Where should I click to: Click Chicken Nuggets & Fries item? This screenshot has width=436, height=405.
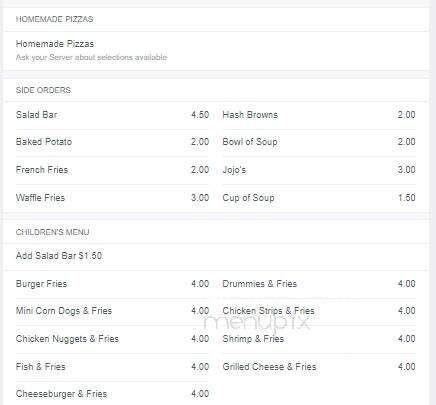click(x=112, y=339)
